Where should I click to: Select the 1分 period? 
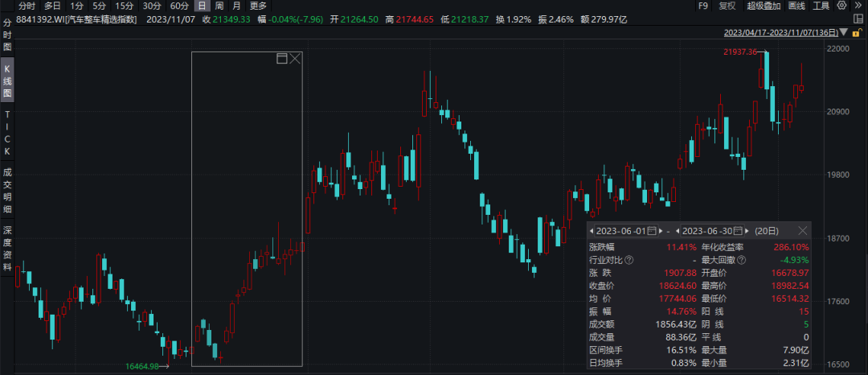pos(76,6)
